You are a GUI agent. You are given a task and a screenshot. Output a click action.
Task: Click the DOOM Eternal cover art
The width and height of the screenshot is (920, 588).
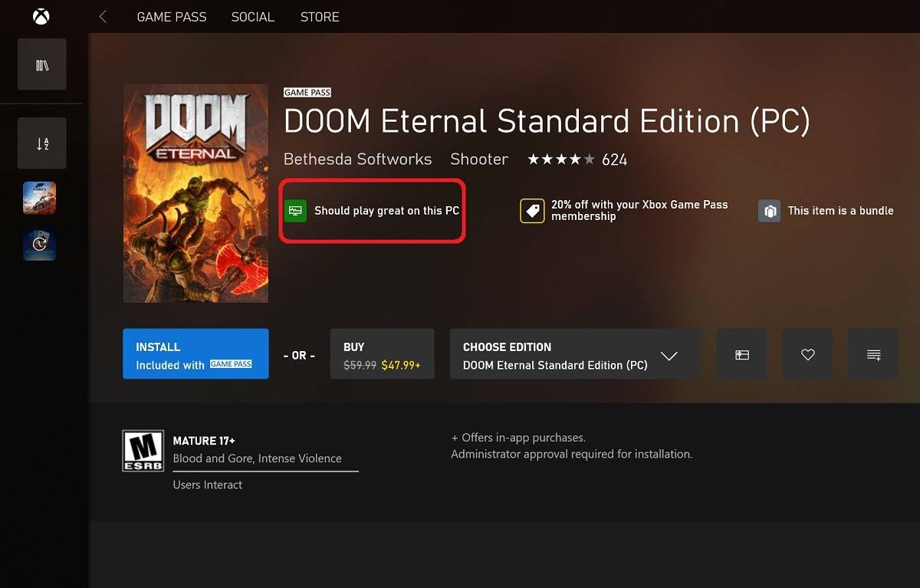coord(195,193)
